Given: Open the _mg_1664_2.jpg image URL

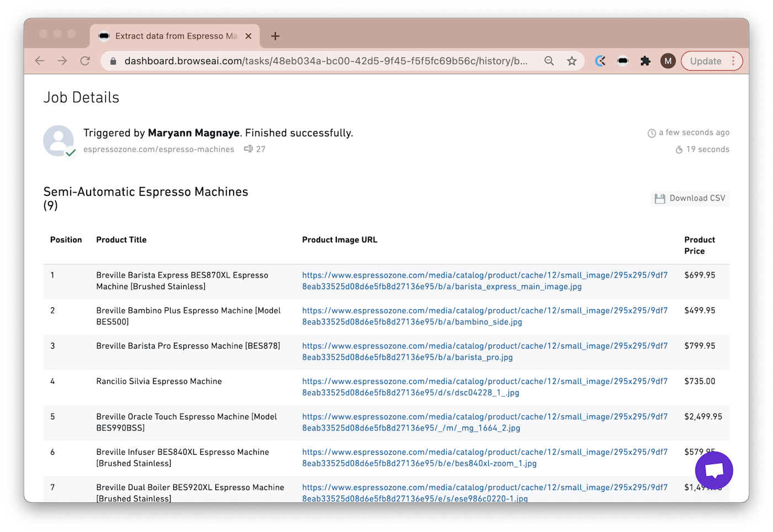Looking at the screenshot, I should [x=485, y=422].
